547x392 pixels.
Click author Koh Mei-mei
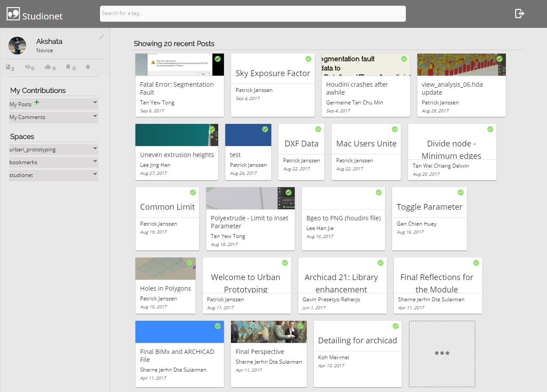(x=334, y=357)
